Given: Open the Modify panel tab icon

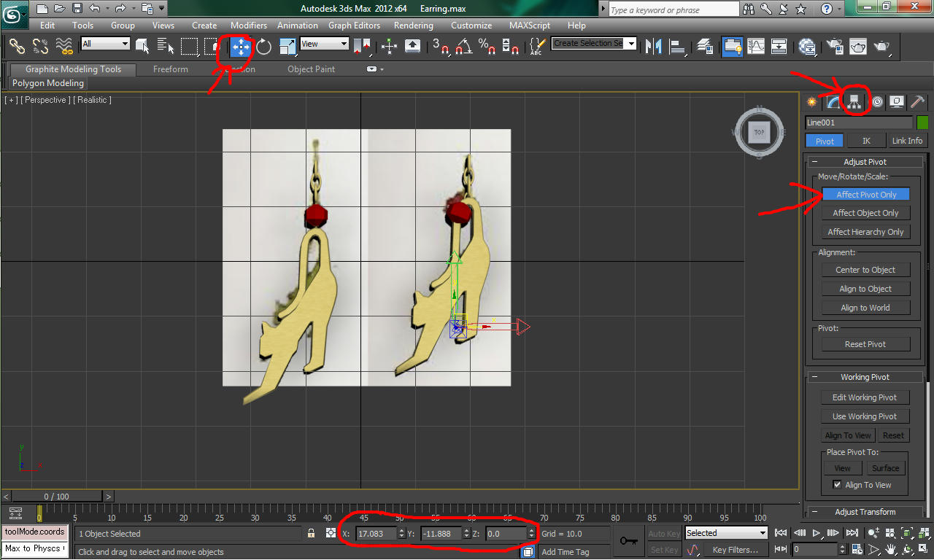Looking at the screenshot, I should (x=833, y=102).
